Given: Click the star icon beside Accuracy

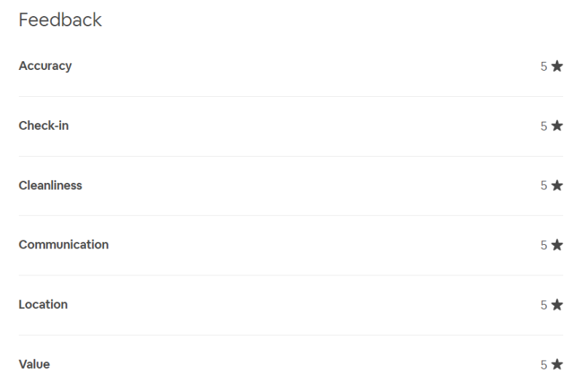Looking at the screenshot, I should coord(557,66).
